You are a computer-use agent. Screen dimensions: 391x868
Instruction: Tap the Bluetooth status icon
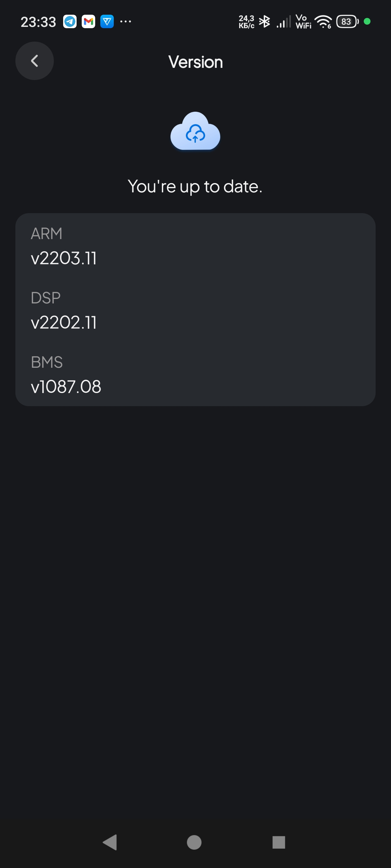click(264, 22)
